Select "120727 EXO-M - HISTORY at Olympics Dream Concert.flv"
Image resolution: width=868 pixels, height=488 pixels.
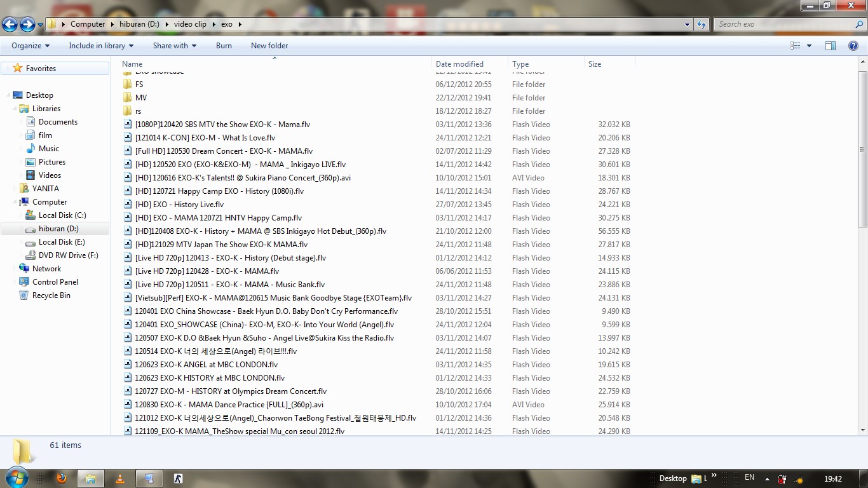(231, 391)
